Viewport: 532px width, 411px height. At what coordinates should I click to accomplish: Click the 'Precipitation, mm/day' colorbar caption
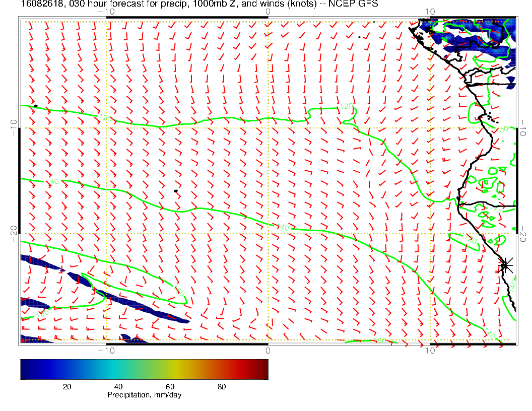(144, 395)
